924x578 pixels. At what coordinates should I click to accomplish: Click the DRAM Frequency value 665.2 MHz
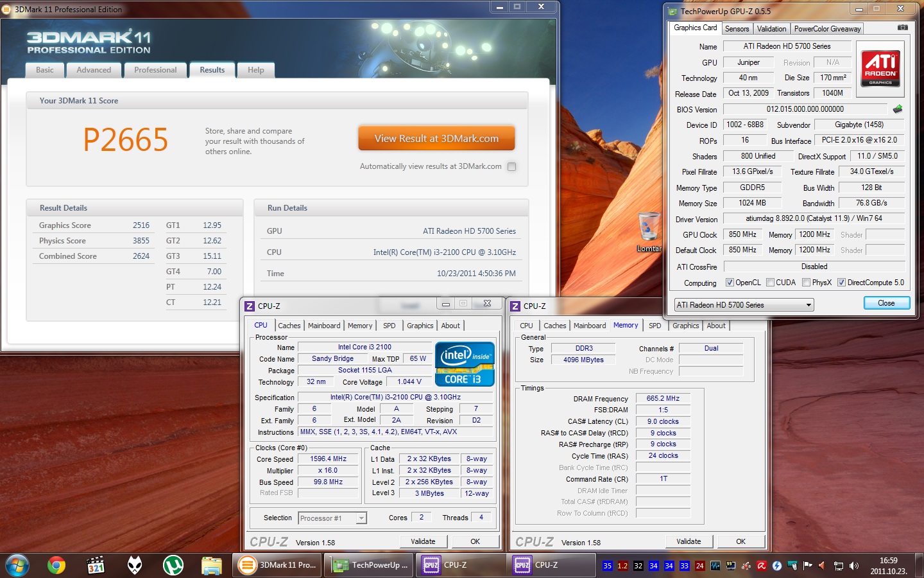pos(663,398)
